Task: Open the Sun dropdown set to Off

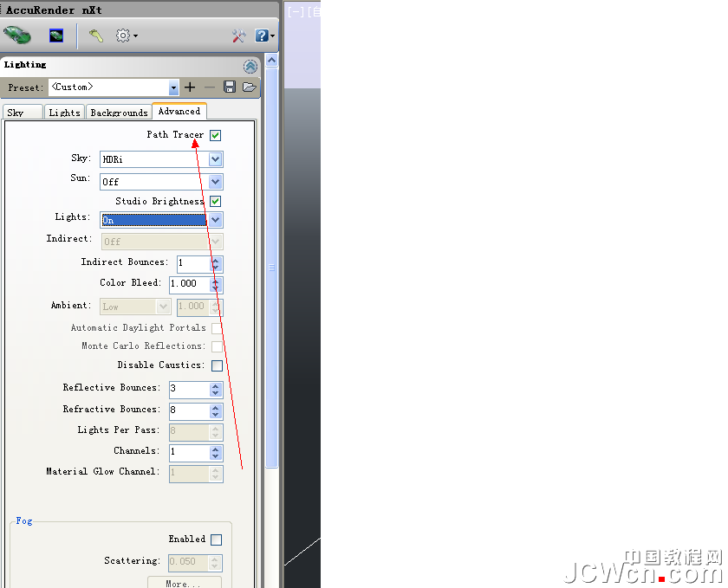Action: tap(161, 182)
